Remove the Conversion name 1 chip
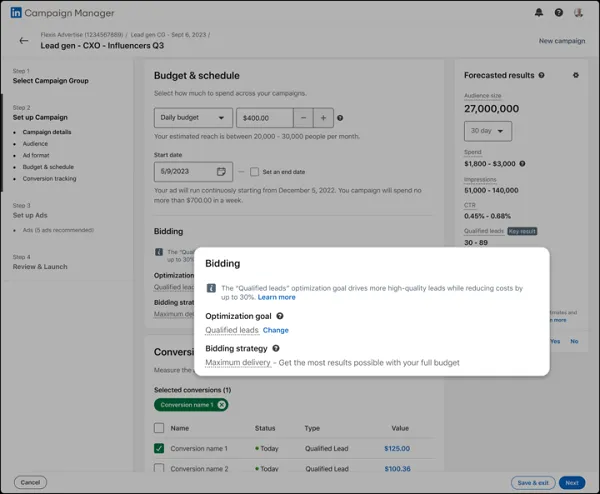Image resolution: width=600 pixels, height=494 pixels. (222, 405)
